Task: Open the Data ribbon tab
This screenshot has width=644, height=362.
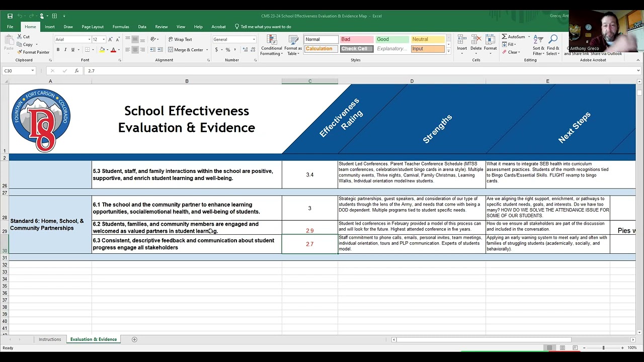Action: point(142,27)
